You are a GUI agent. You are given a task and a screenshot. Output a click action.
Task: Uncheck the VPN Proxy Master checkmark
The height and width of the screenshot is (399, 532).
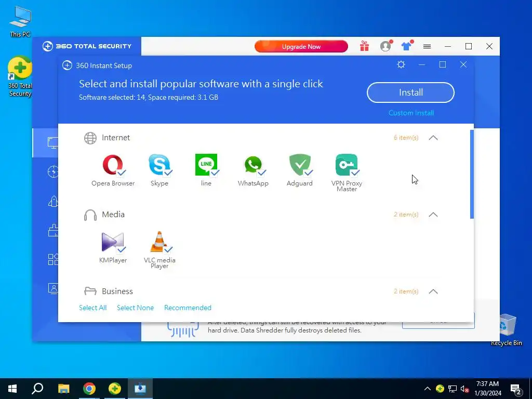coord(355,172)
